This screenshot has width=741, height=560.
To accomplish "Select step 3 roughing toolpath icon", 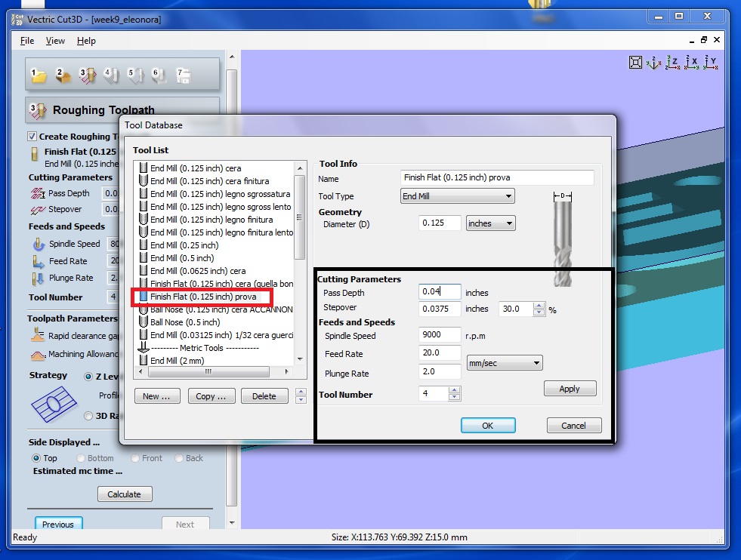I will [x=88, y=75].
